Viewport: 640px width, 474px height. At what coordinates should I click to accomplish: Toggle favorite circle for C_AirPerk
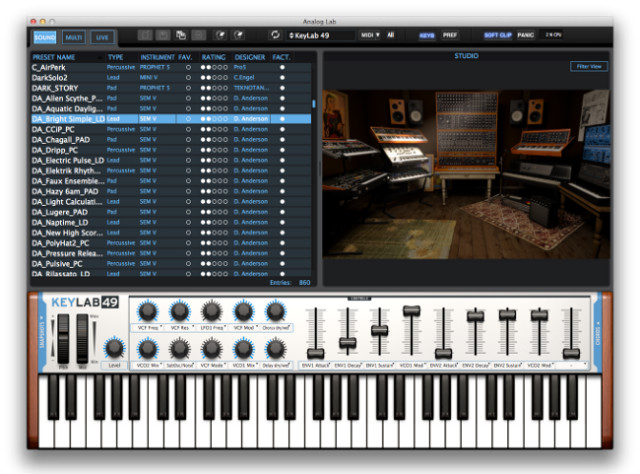tap(188, 67)
